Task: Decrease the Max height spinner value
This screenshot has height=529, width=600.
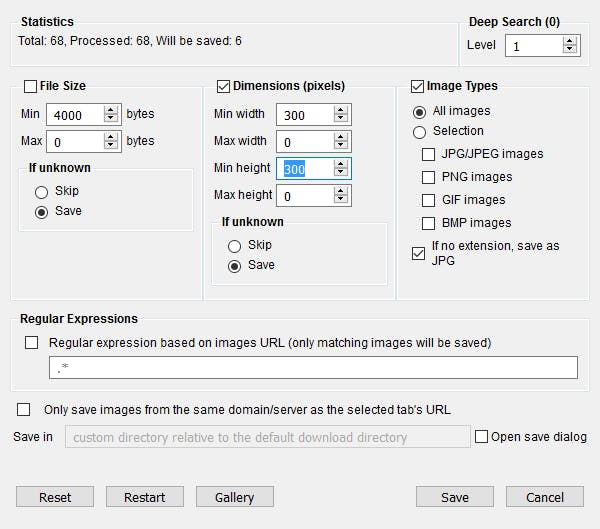Action: tap(342, 200)
